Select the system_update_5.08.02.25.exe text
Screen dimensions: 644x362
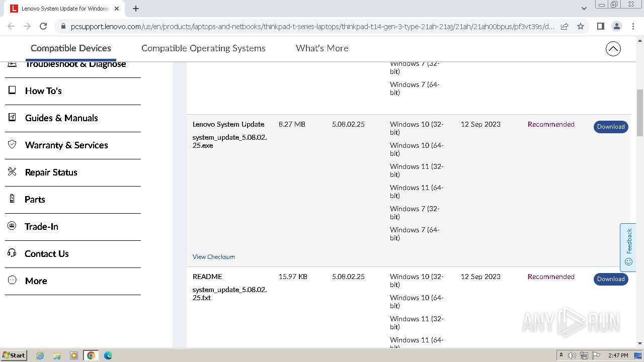(229, 142)
